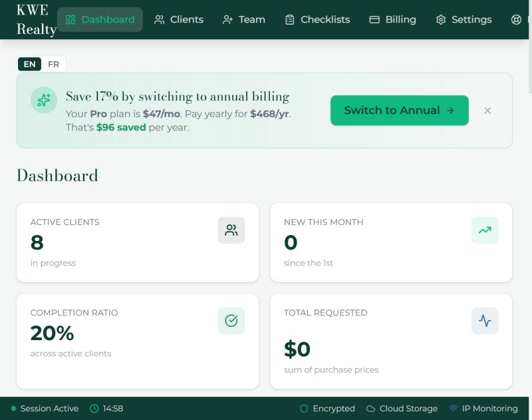
Task: Click the activity pulse icon on Total Requested
Action: 485,321
